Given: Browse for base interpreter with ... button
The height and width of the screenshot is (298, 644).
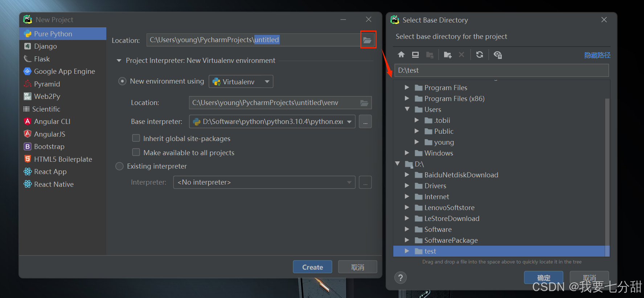Looking at the screenshot, I should (x=365, y=122).
